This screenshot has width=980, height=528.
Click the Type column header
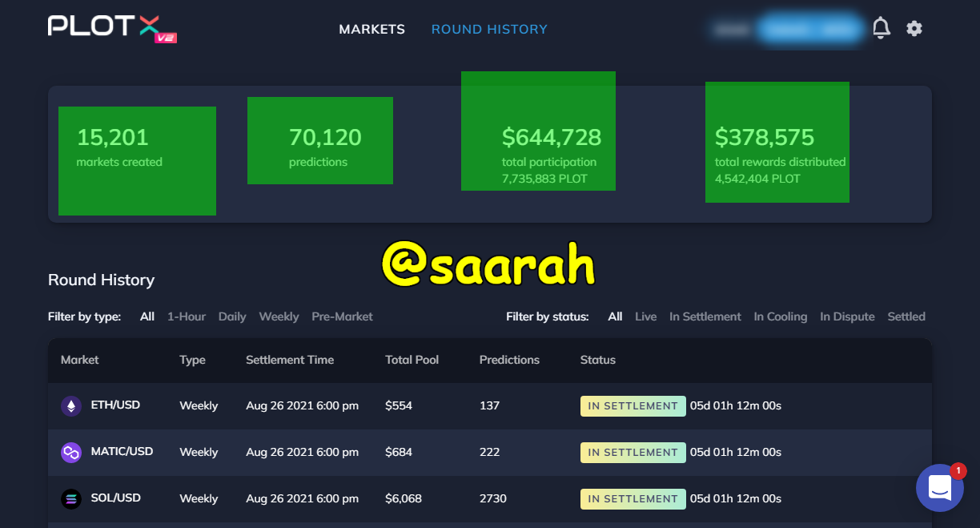point(192,360)
